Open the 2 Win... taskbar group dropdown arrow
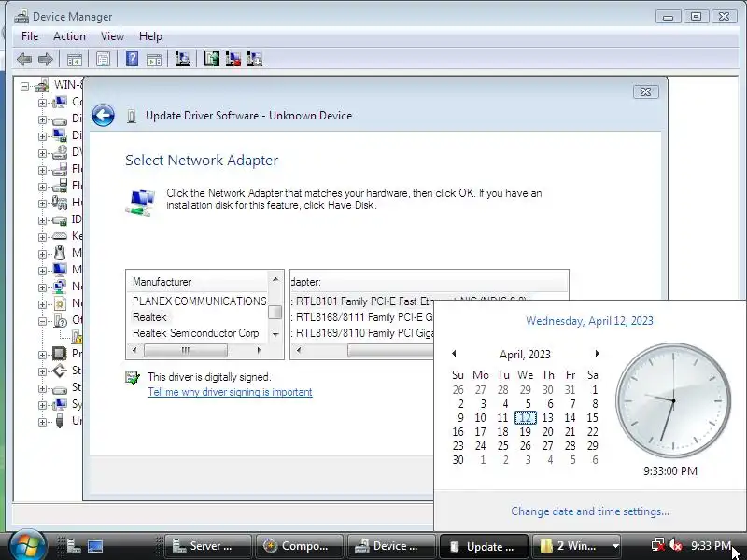The image size is (747, 560). 615,546
